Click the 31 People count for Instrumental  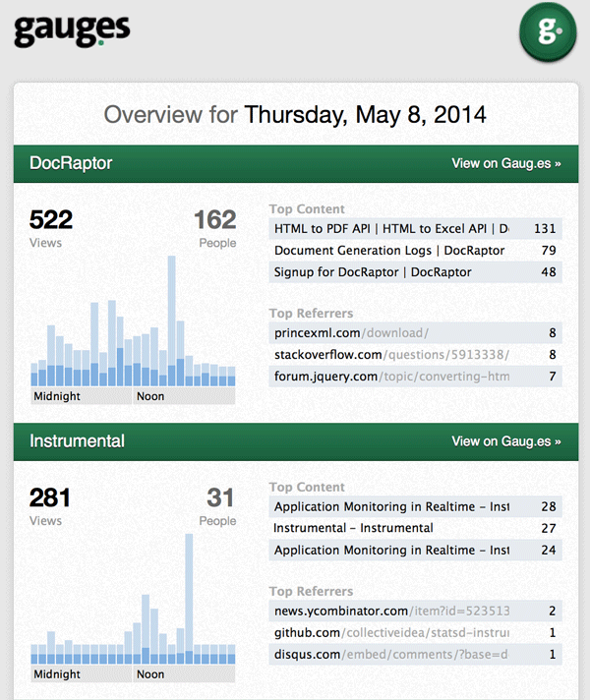(x=220, y=497)
